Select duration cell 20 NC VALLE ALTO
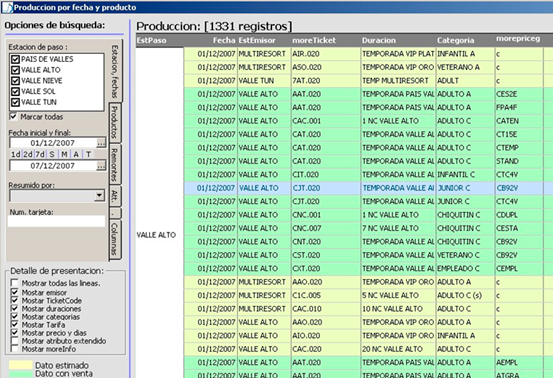The image size is (553, 378). [x=398, y=349]
